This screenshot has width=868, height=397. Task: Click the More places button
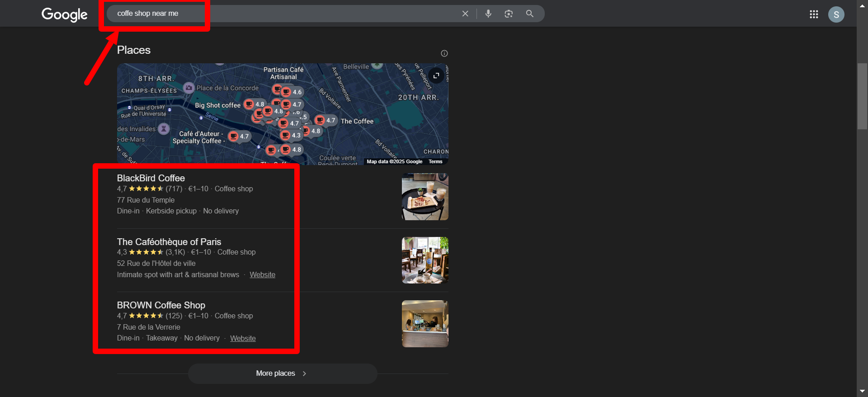click(x=283, y=373)
